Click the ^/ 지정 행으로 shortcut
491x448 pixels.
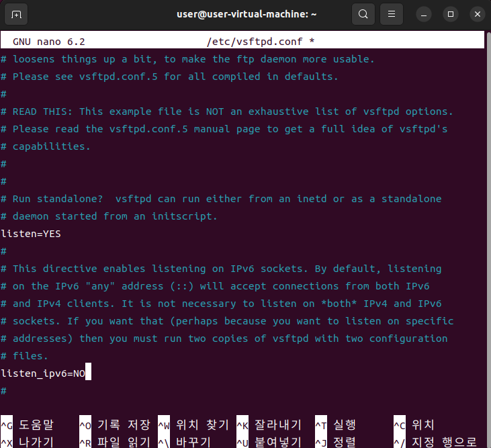coord(435,442)
